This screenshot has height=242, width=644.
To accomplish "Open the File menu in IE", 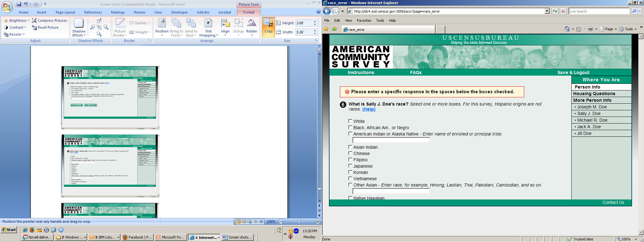I will click(x=327, y=20).
